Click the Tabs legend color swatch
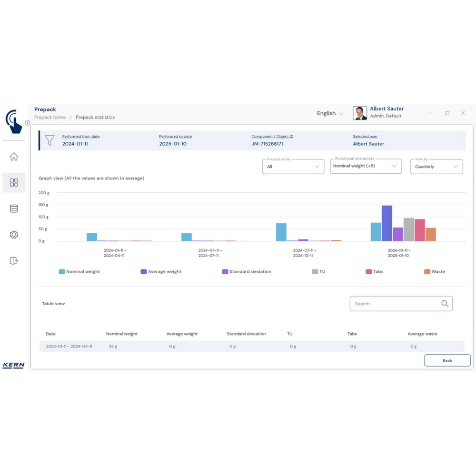Viewport: 476px width, 476px height. (x=368, y=272)
